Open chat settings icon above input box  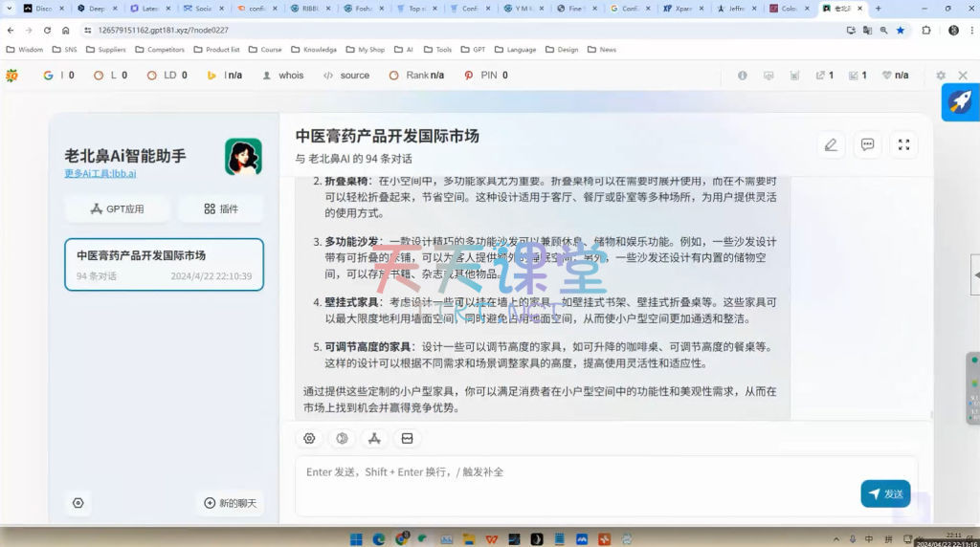click(x=309, y=438)
